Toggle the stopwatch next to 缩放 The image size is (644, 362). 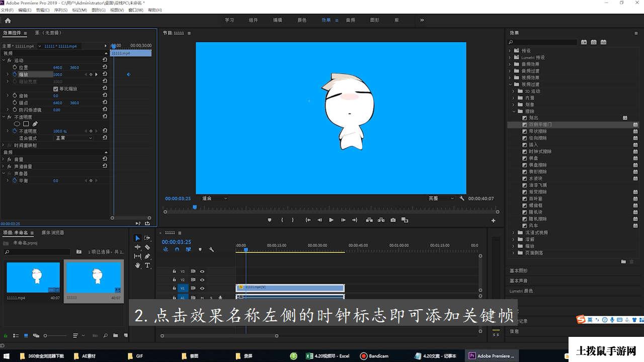coord(15,74)
